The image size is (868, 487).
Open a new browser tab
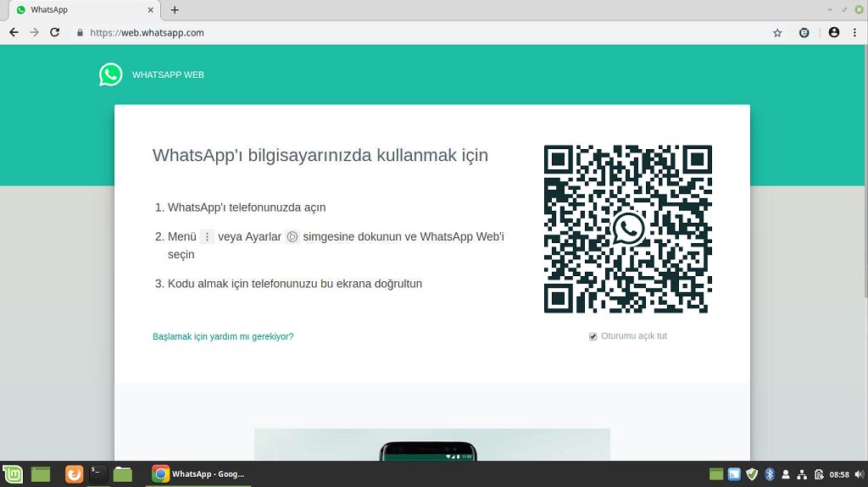point(175,10)
